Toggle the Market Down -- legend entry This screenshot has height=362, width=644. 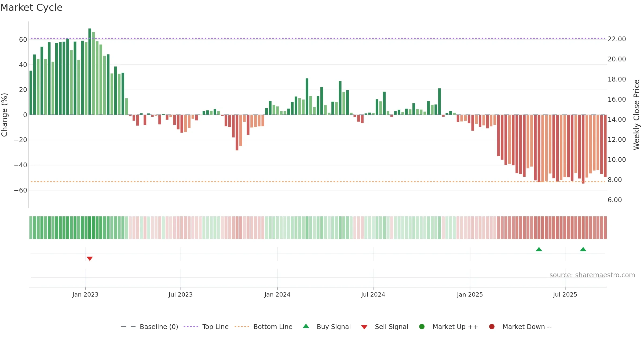[520, 327]
